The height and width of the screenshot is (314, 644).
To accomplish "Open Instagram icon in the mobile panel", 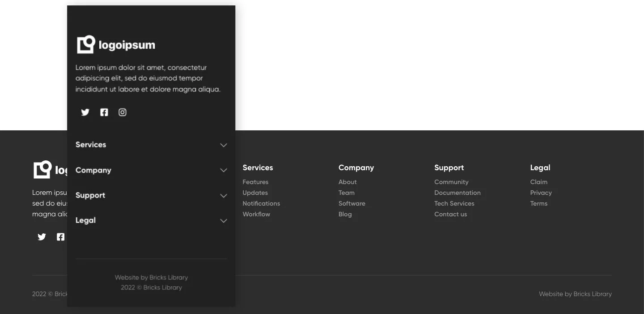I will (x=123, y=112).
